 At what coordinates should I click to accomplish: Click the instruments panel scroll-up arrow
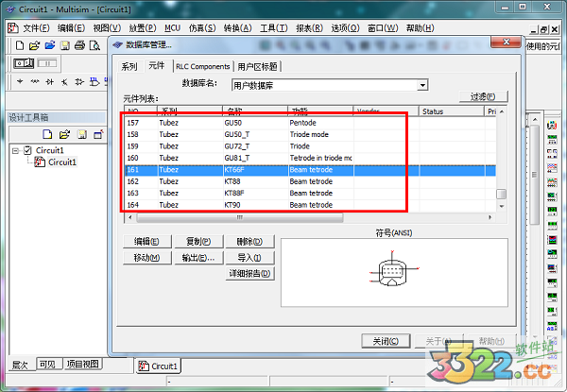[x=535, y=119]
